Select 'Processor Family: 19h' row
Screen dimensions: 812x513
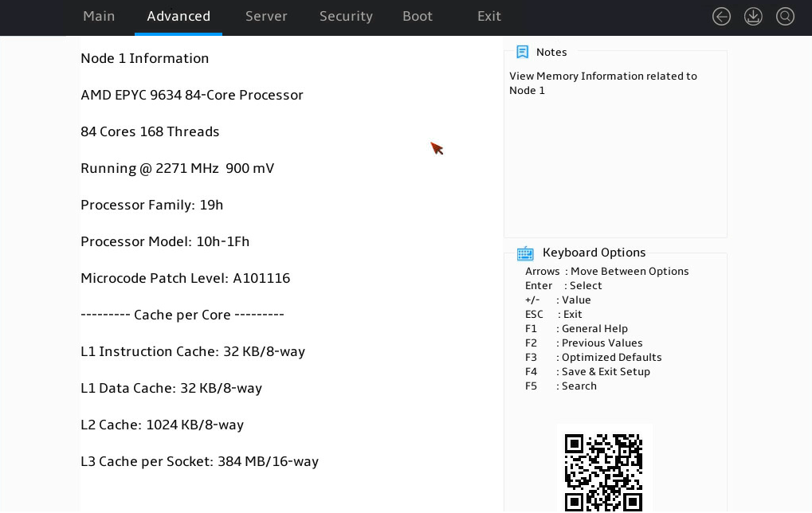point(151,206)
